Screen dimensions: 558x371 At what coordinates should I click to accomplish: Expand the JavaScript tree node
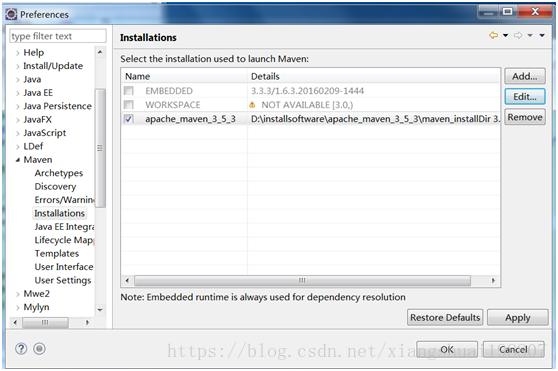17,134
